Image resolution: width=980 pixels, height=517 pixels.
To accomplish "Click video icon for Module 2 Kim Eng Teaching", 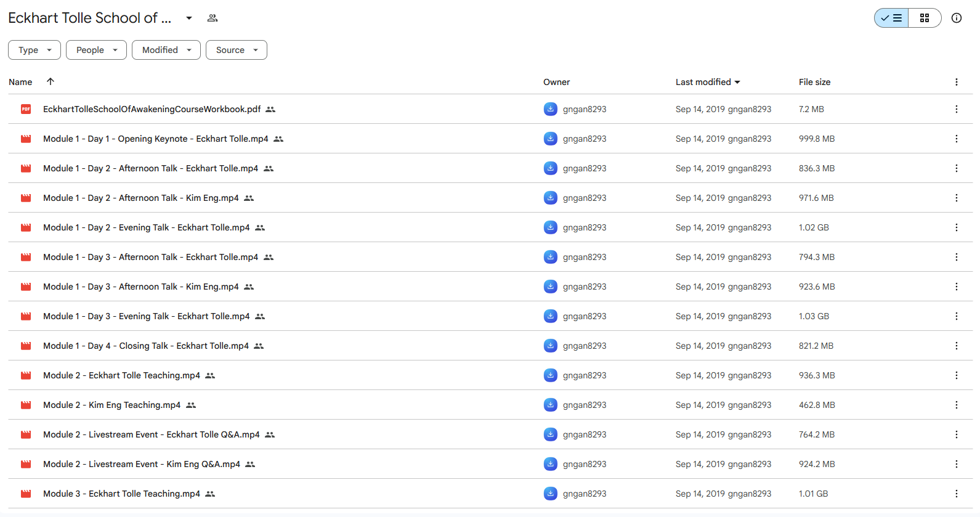I will 26,405.
